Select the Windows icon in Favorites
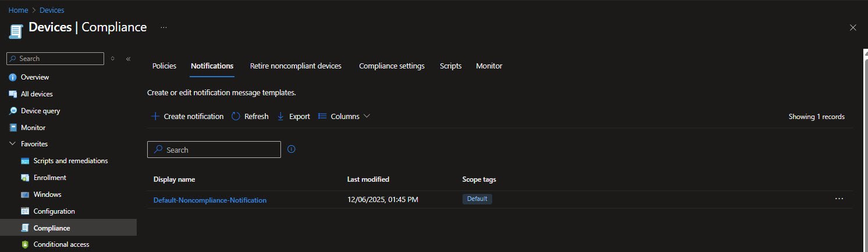 25,195
